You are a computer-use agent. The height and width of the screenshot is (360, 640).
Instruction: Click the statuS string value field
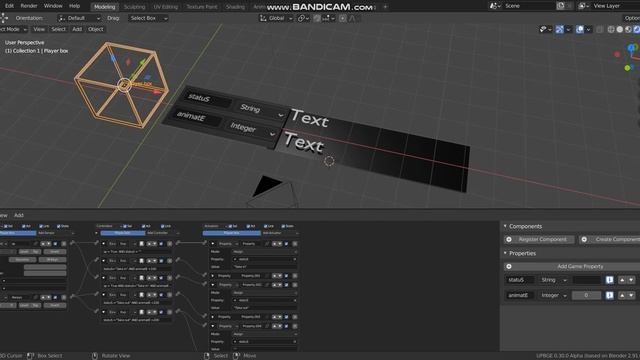coord(587,280)
